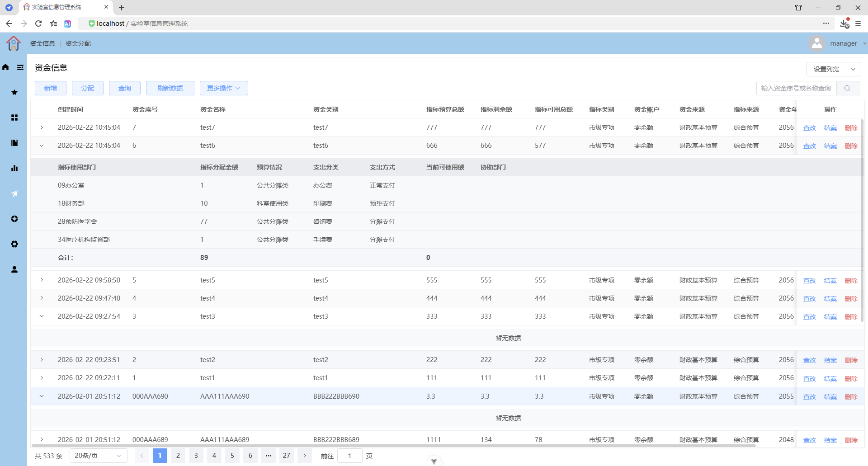This screenshot has width=868, height=466.
Task: Open the 更多操作 dropdown
Action: (x=224, y=88)
